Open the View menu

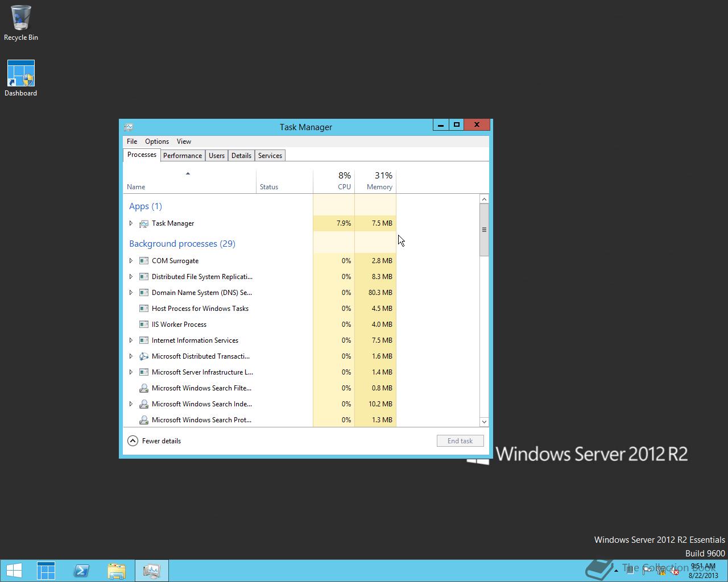click(x=184, y=142)
